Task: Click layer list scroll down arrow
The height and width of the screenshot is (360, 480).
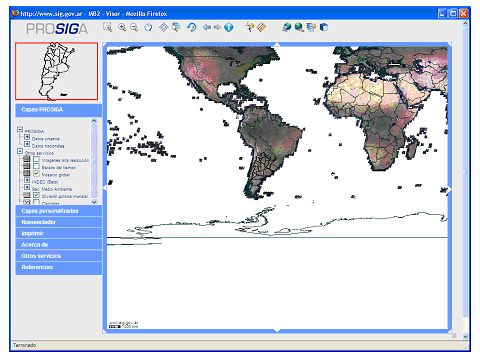Action: [x=94, y=202]
